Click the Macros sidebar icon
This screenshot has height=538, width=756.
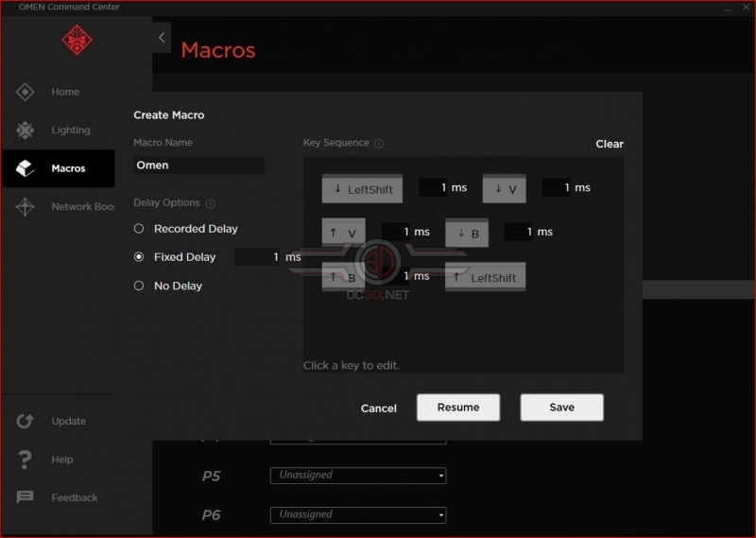click(x=26, y=168)
